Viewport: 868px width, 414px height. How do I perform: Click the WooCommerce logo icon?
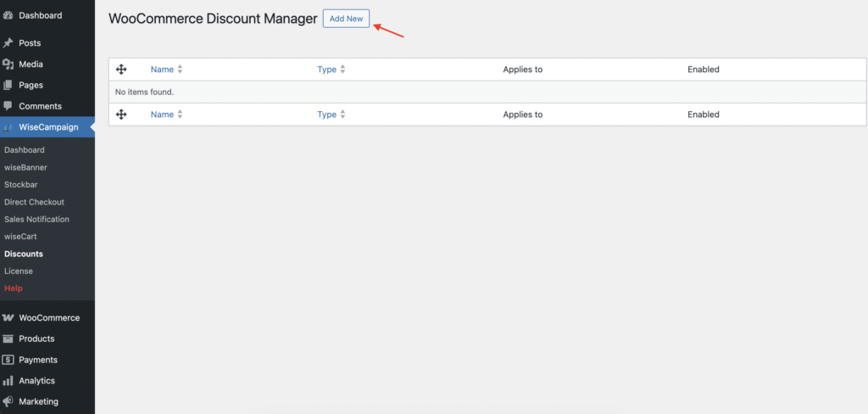8,318
